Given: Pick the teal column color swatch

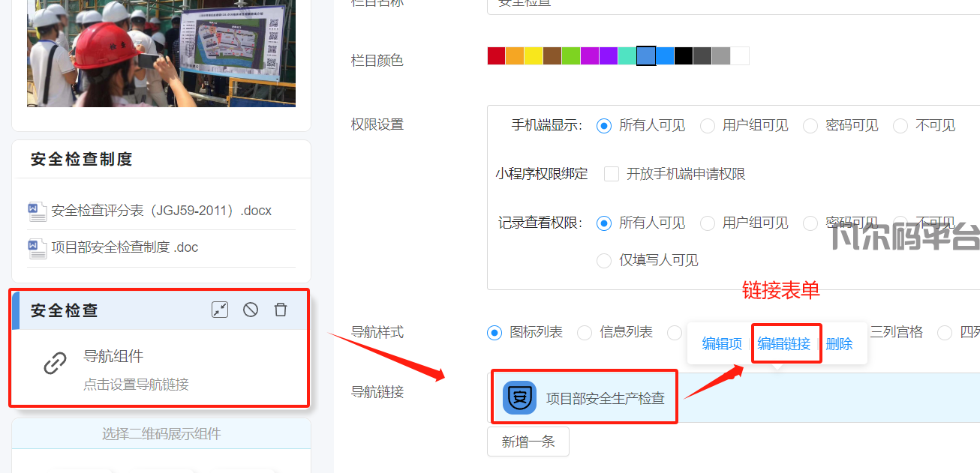Looking at the screenshot, I should pyautogui.click(x=627, y=56).
